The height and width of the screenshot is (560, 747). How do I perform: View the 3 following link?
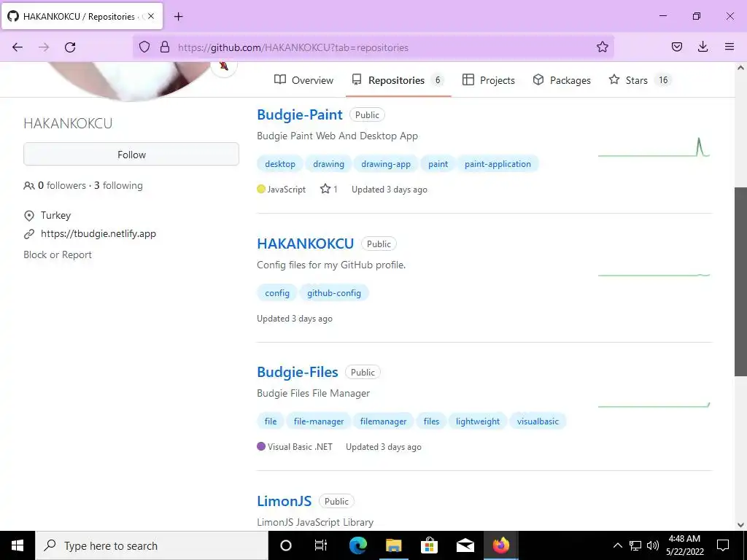(x=118, y=186)
